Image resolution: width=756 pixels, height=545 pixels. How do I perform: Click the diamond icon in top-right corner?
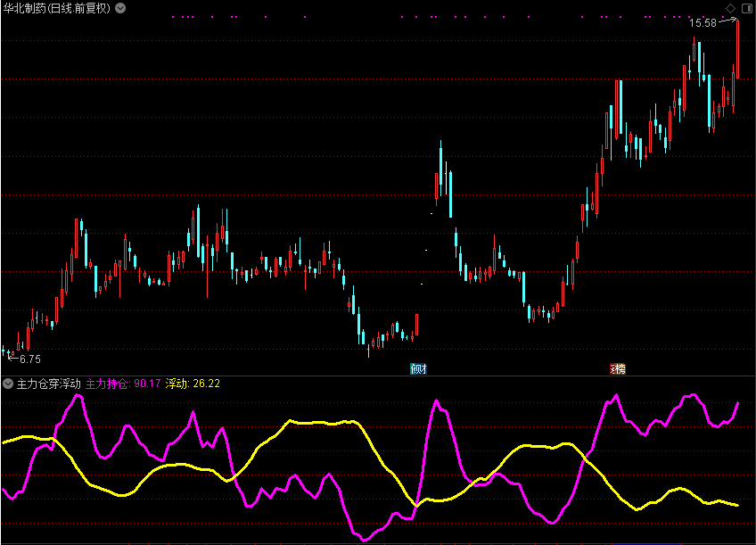pyautogui.click(x=731, y=8)
